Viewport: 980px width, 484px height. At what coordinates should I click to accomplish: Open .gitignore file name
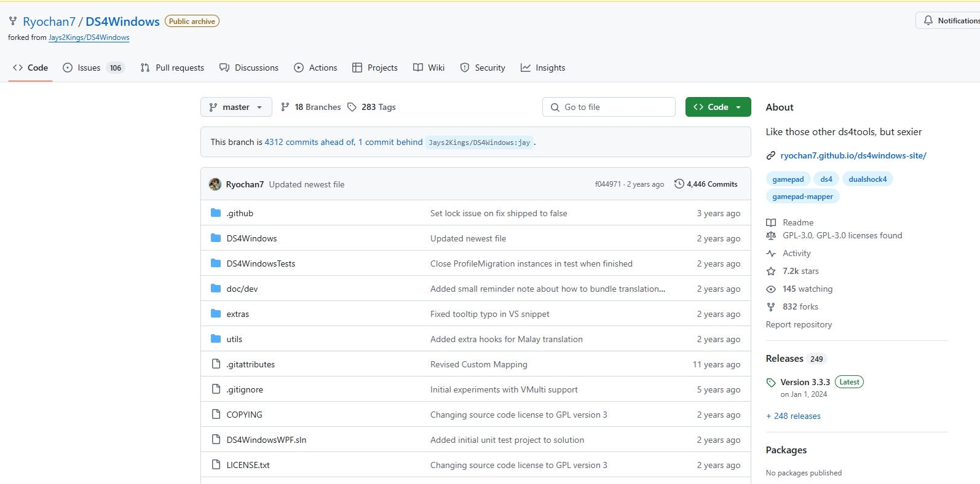pos(245,389)
